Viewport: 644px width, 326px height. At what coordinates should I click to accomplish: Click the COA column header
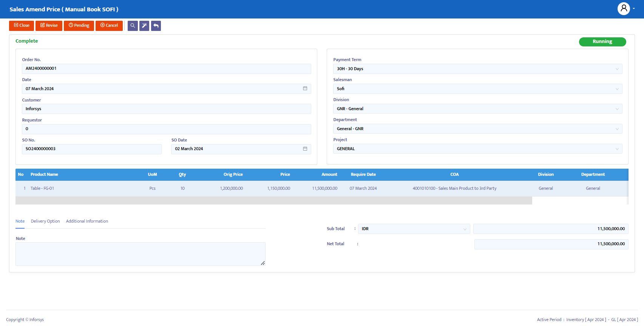pos(454,174)
